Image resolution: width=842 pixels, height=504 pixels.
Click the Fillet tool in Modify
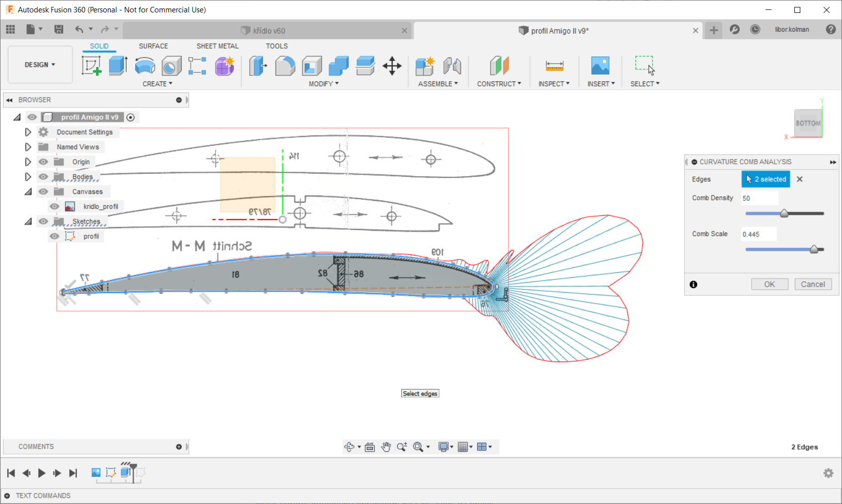(x=285, y=65)
